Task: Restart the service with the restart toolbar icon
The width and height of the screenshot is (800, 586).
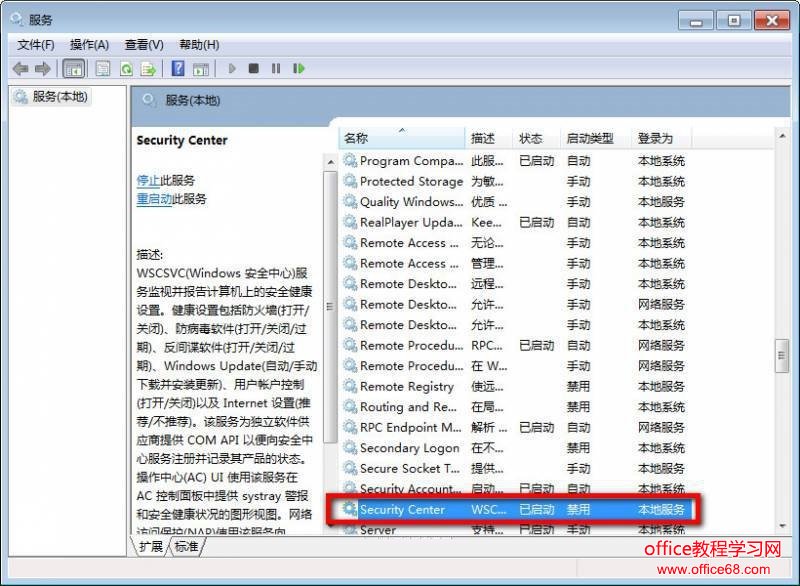Action: 296,68
